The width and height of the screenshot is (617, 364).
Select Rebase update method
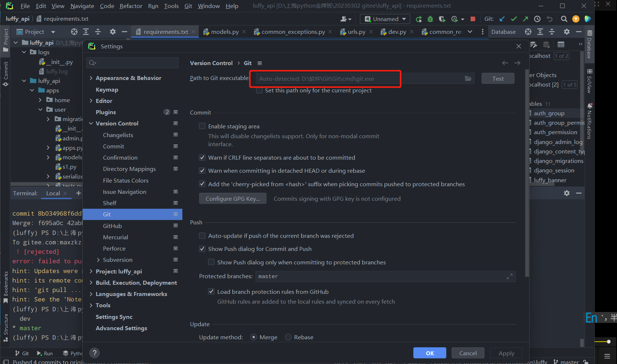(288, 337)
